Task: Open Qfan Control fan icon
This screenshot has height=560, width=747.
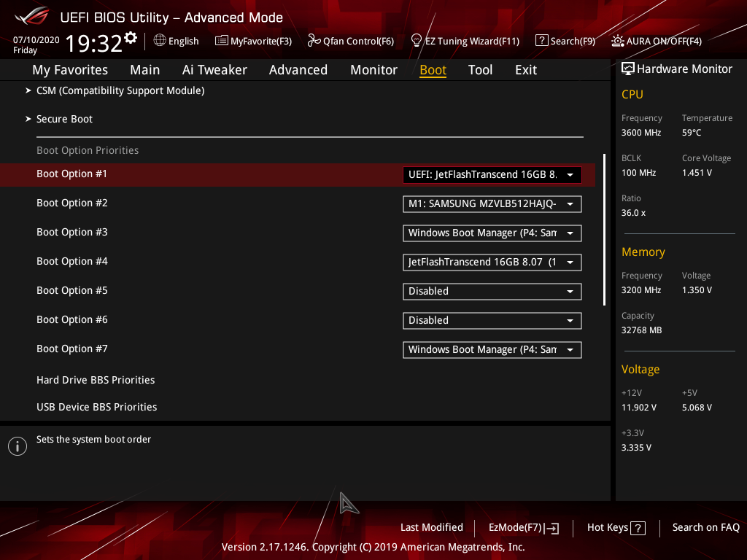Action: click(x=314, y=41)
